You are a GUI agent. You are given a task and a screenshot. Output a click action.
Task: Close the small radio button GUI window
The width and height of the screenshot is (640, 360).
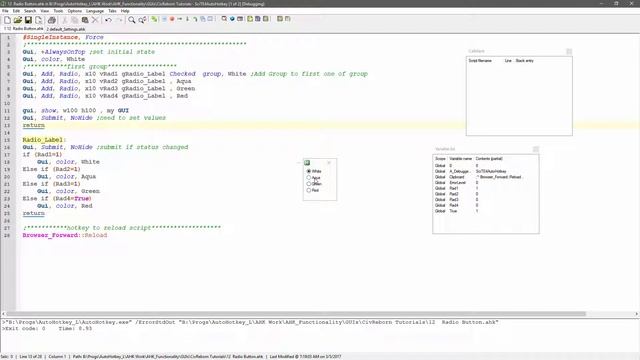329,162
